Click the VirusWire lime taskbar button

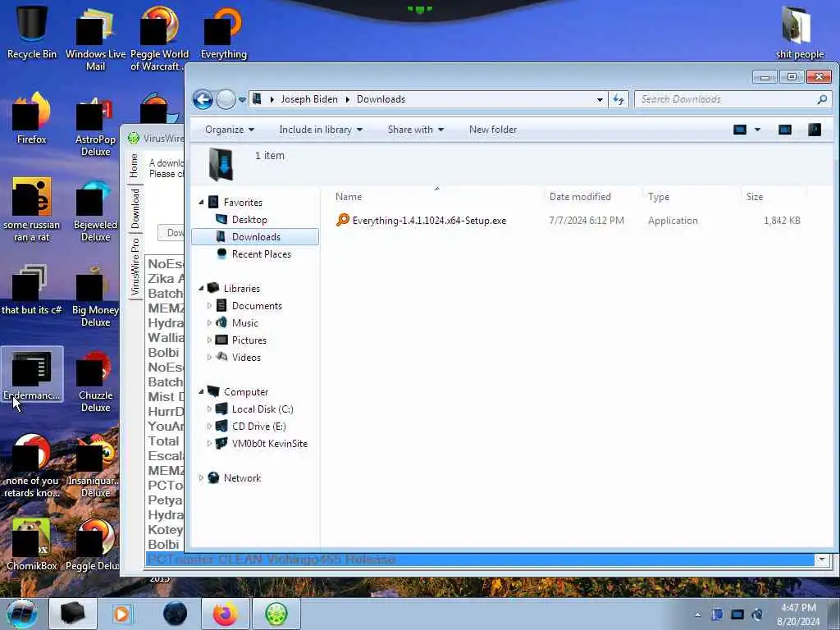(x=276, y=614)
